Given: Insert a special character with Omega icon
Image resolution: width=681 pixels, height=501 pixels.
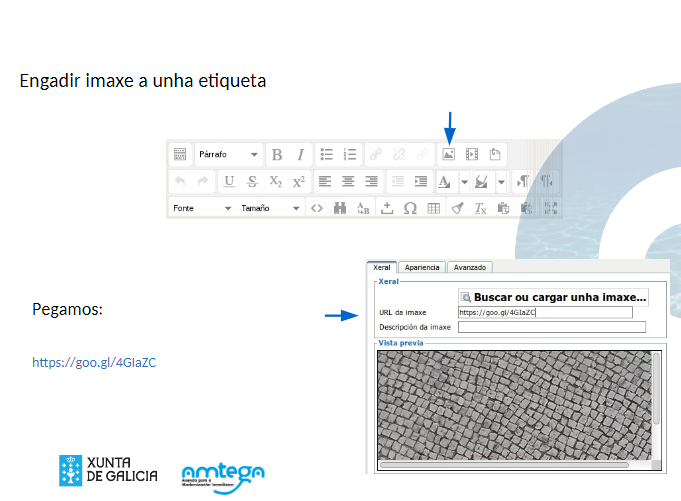Looking at the screenshot, I should tap(410, 209).
